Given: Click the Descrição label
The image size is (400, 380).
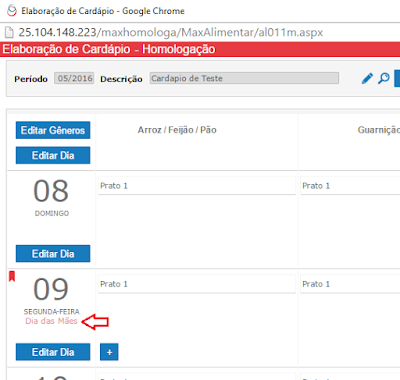Looking at the screenshot, I should pos(121,79).
